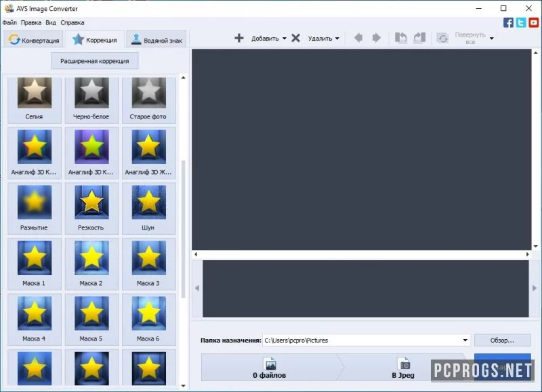Image resolution: width=542 pixels, height=392 pixels.
Task: Open the Facebook link icon
Action: point(509,23)
